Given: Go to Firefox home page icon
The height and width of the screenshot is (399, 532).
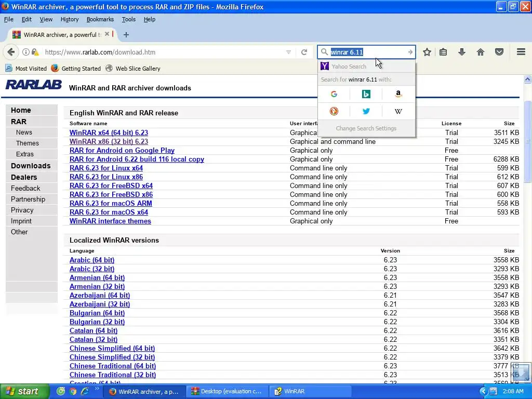Looking at the screenshot, I should (481, 52).
